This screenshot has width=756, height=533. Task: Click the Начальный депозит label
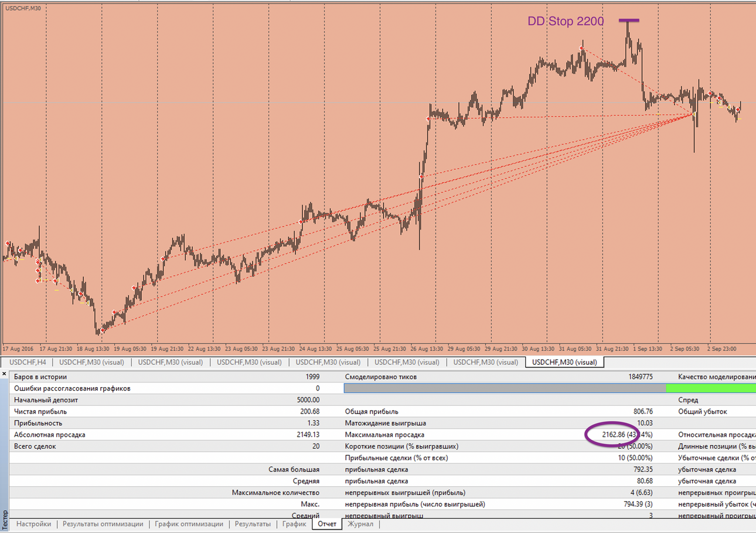click(46, 400)
